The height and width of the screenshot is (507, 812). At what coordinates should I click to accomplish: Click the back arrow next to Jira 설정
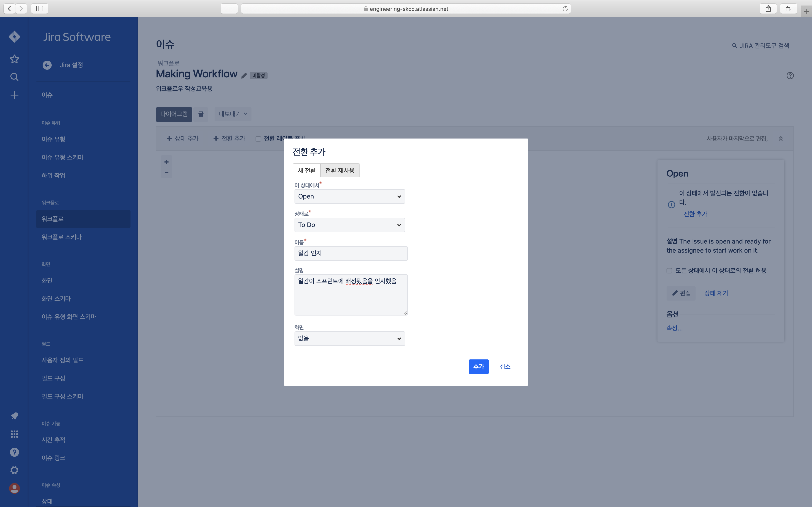coord(47,65)
